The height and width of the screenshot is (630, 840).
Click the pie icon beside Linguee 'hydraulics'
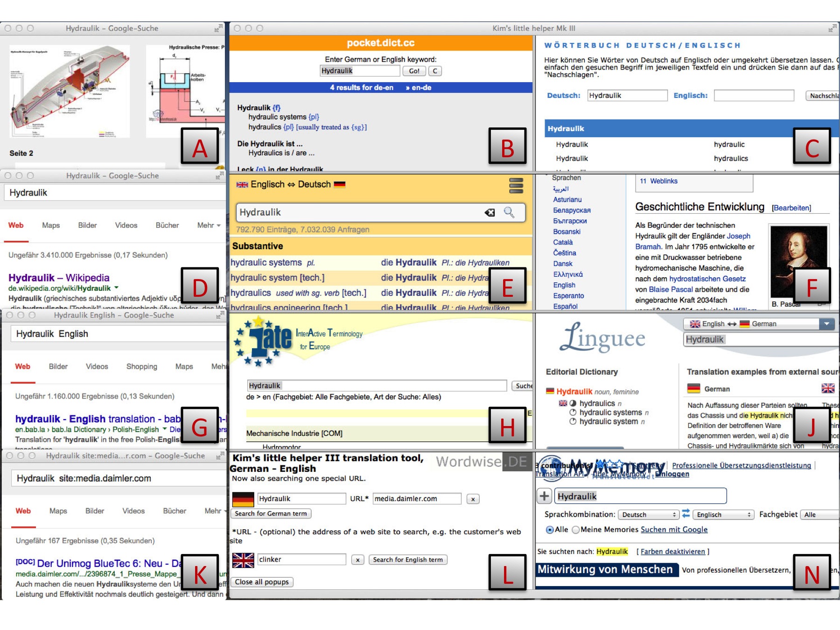tap(573, 403)
